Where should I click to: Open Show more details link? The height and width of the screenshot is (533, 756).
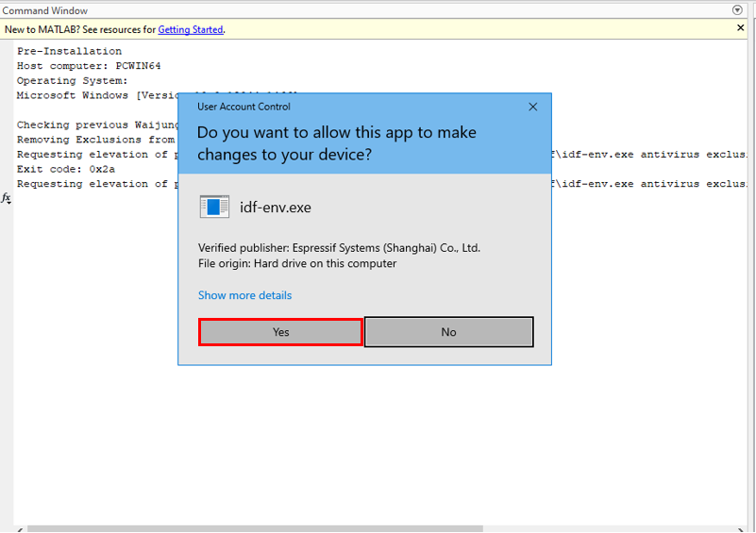pyautogui.click(x=245, y=295)
